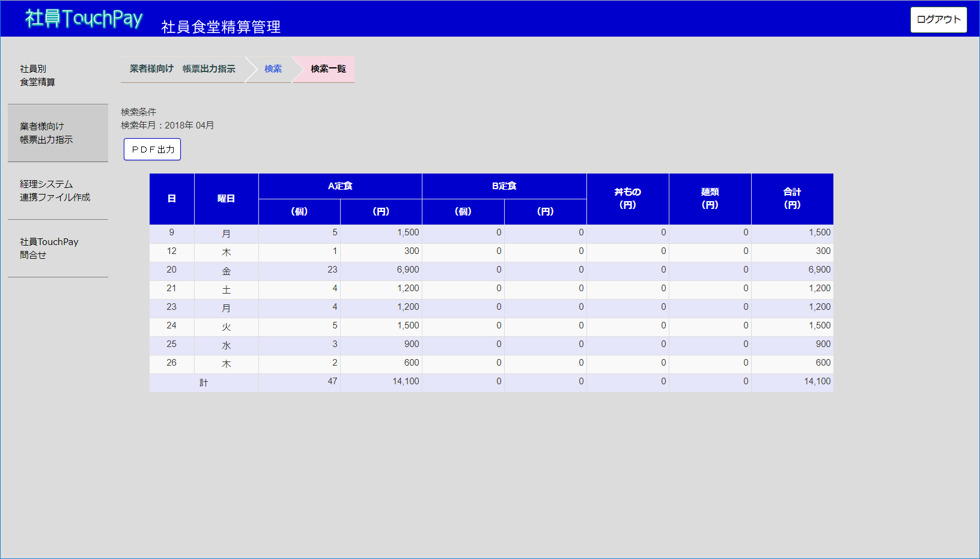
Task: Click the day 12 cell
Action: click(x=172, y=252)
